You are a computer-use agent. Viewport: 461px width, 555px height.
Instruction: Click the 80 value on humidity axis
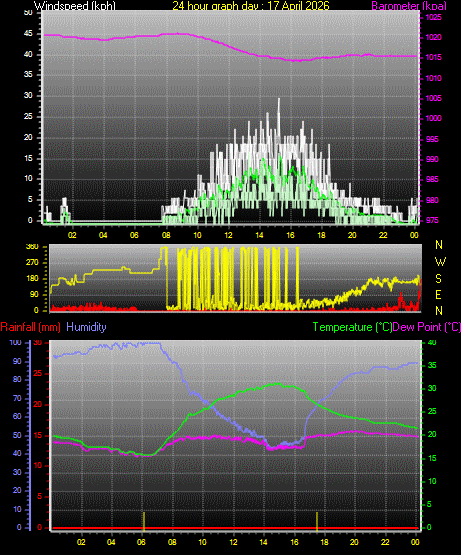click(17, 379)
